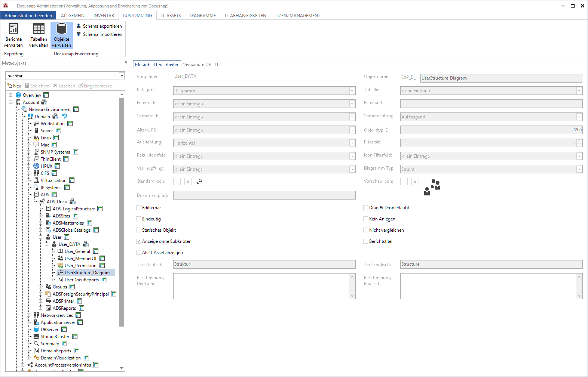588x377 pixels.
Task: Click the Objektname input field
Action: tap(501, 78)
